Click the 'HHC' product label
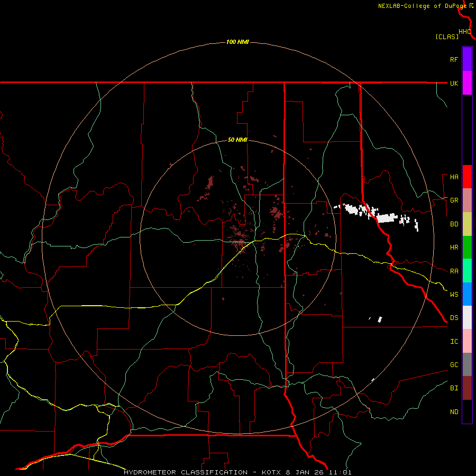Viewport: 476px width, 476px height. [x=464, y=32]
